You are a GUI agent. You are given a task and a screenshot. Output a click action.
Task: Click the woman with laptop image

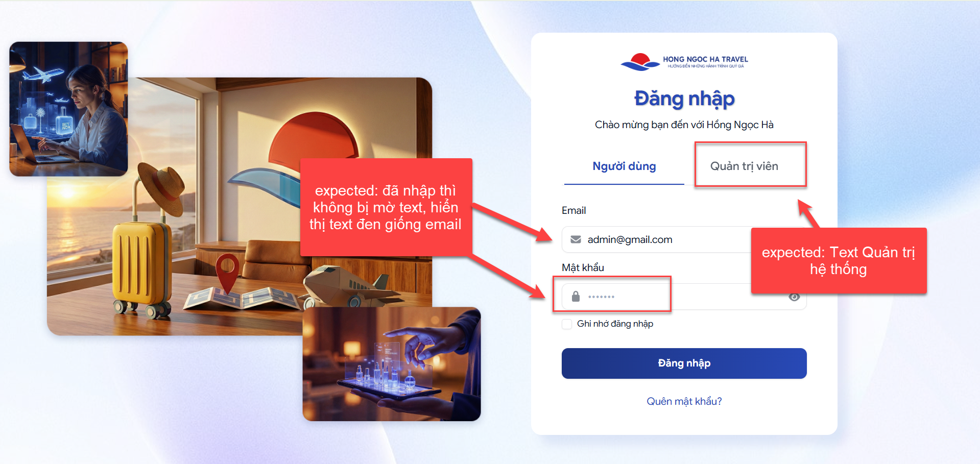pos(68,109)
